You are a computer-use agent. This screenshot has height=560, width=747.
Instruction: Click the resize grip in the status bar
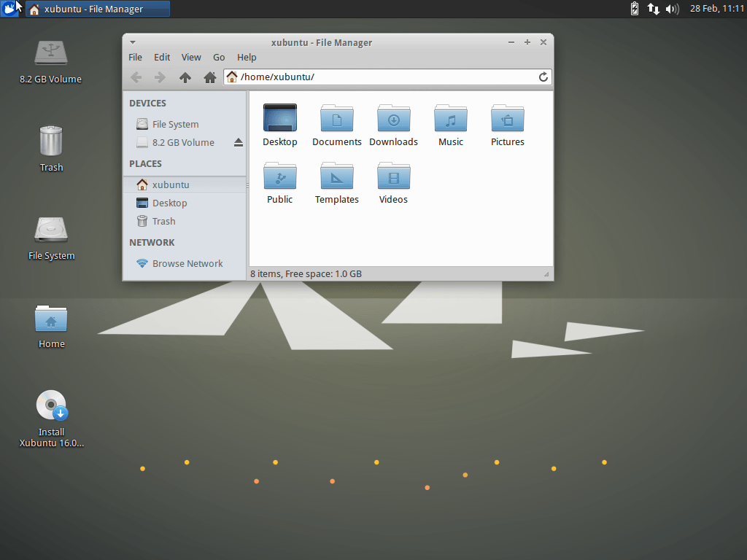pos(546,274)
